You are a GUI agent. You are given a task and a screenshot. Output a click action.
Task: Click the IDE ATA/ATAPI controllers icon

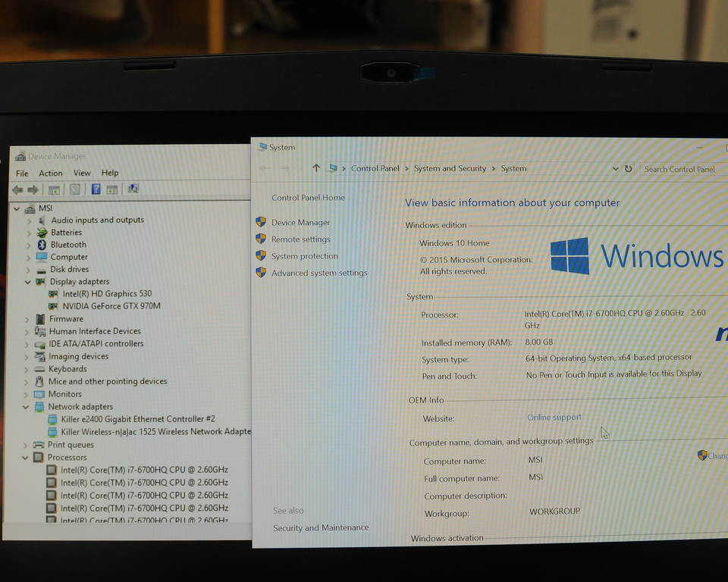[x=40, y=344]
